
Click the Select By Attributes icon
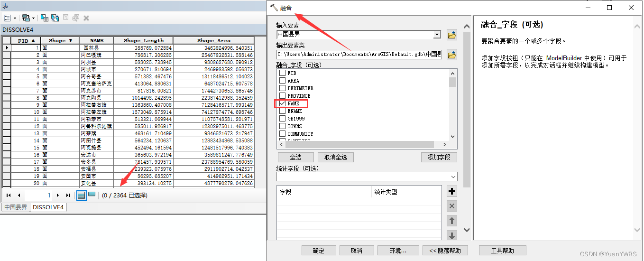(45, 18)
